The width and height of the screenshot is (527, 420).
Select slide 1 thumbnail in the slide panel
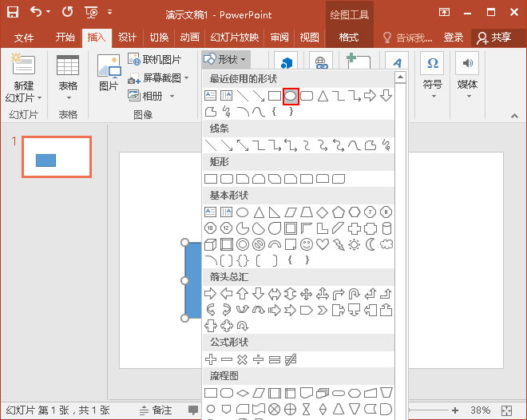56,157
